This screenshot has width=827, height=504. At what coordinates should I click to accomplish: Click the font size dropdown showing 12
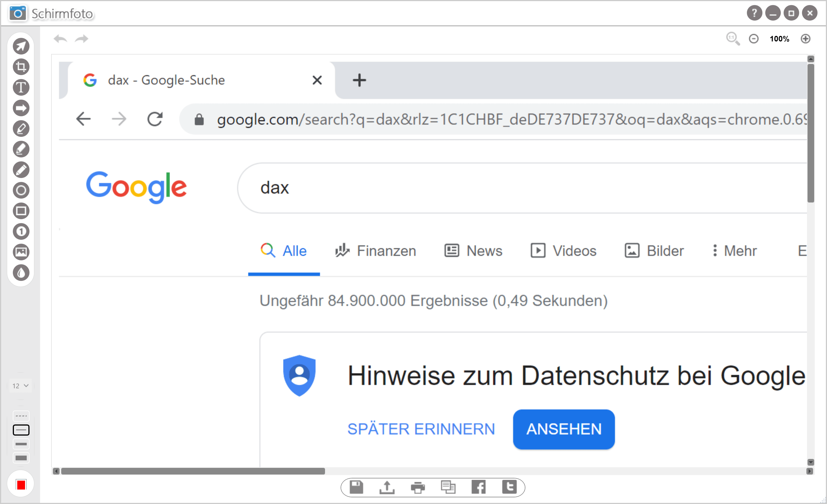pyautogui.click(x=21, y=386)
